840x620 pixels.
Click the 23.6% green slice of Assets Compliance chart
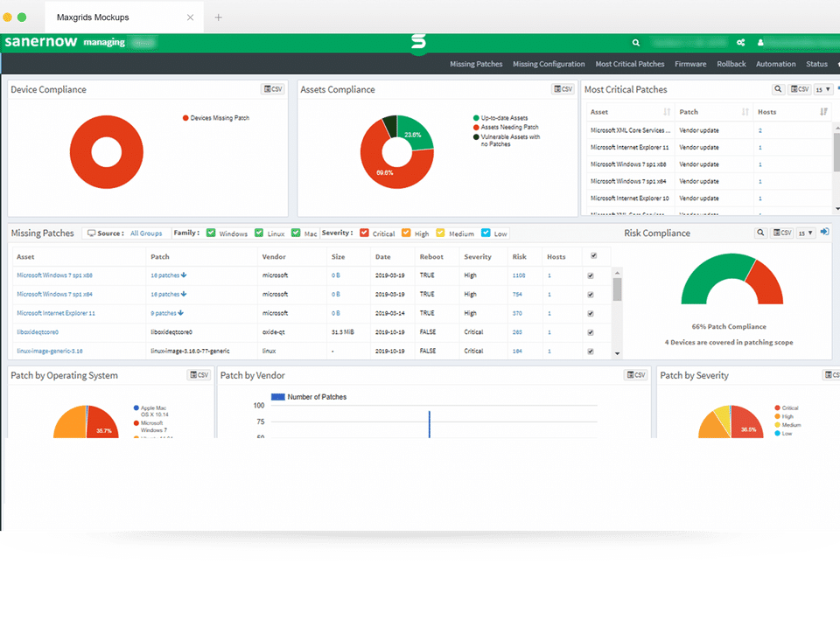pos(415,134)
